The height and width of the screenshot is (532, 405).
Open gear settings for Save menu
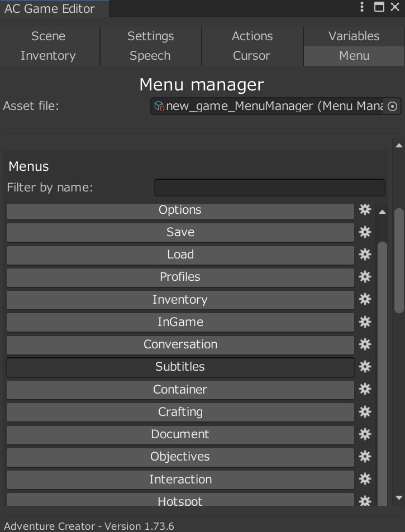tap(365, 232)
